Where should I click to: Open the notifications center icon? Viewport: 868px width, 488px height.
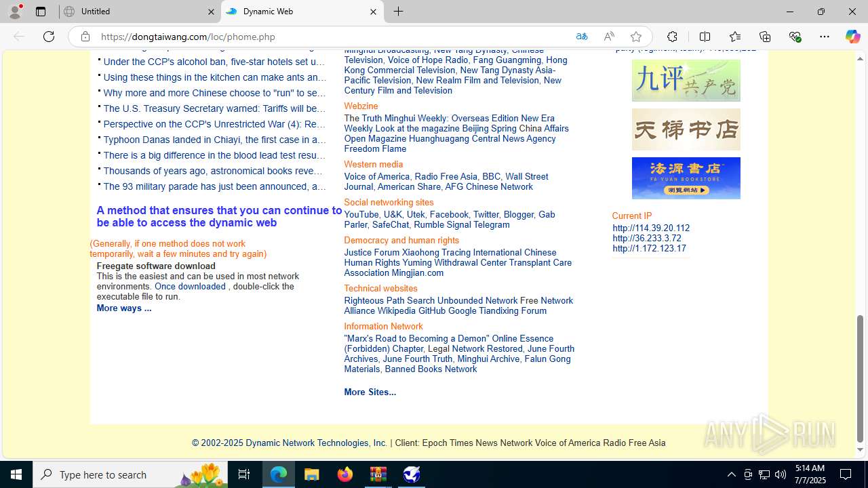846,474
